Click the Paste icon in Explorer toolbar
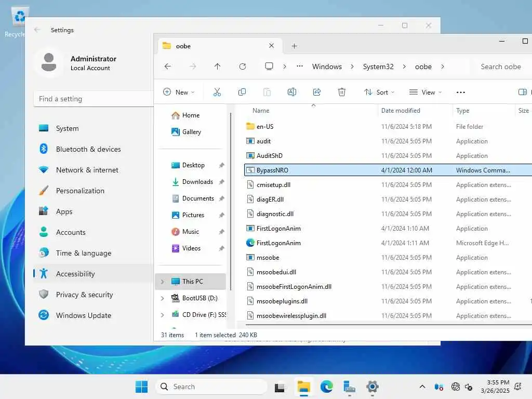The width and height of the screenshot is (532, 399). tap(267, 92)
